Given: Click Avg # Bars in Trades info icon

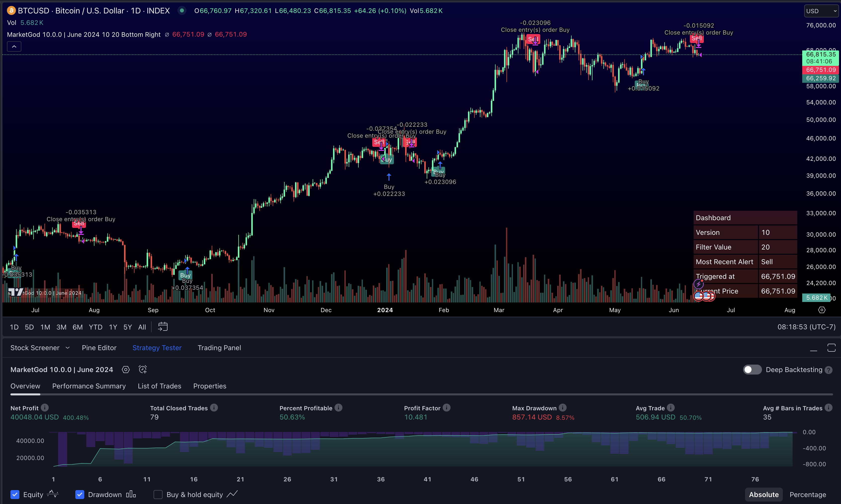Looking at the screenshot, I should point(828,408).
